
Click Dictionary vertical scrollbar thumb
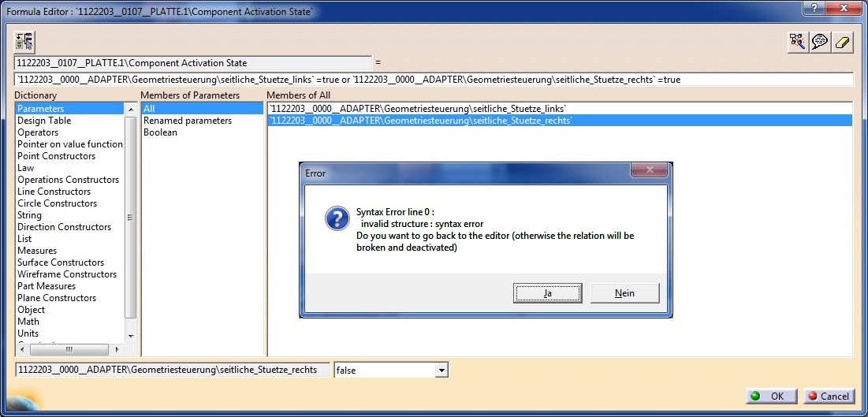(x=131, y=217)
